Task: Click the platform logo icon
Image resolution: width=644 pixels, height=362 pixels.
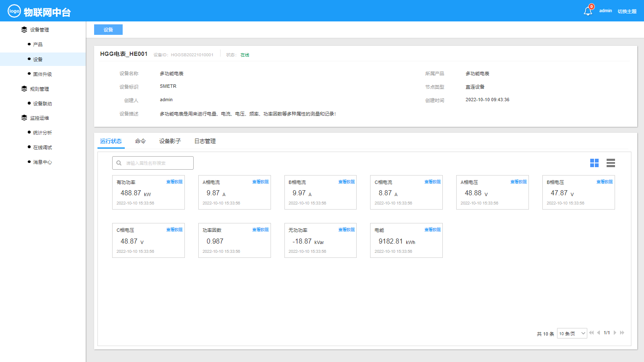Action: tap(14, 11)
